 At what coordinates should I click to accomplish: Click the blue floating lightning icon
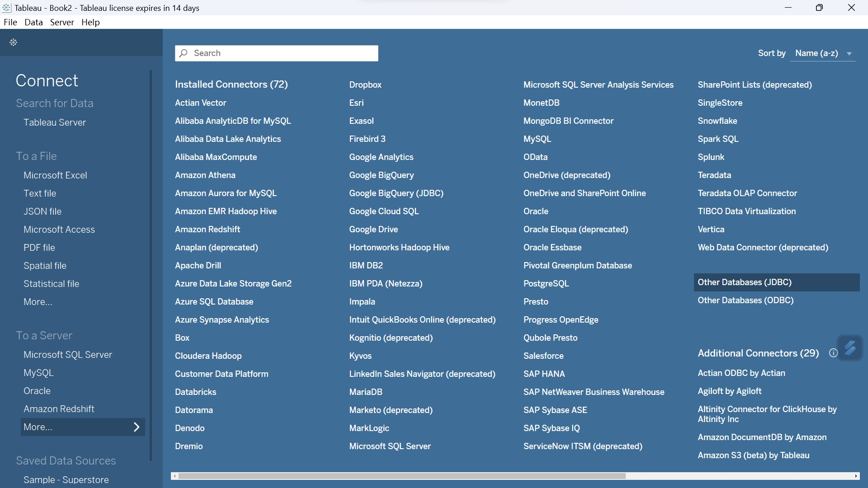pyautogui.click(x=850, y=348)
